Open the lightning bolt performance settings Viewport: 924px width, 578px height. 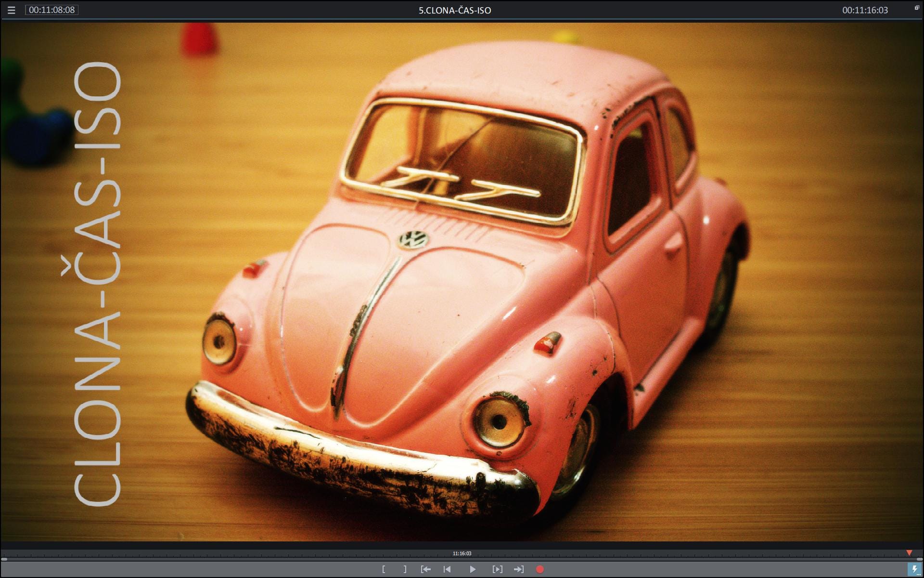pyautogui.click(x=914, y=569)
